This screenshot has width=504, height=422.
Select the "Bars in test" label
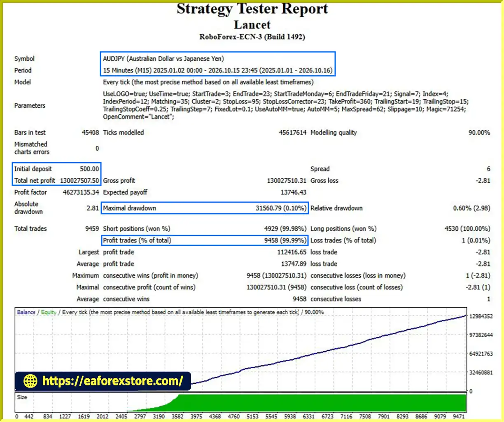tap(30, 133)
